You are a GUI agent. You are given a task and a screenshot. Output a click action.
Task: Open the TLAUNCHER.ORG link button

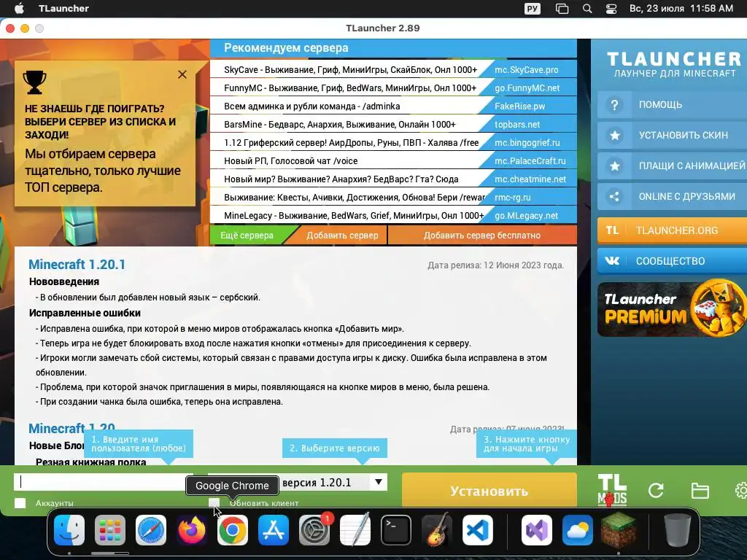click(672, 230)
